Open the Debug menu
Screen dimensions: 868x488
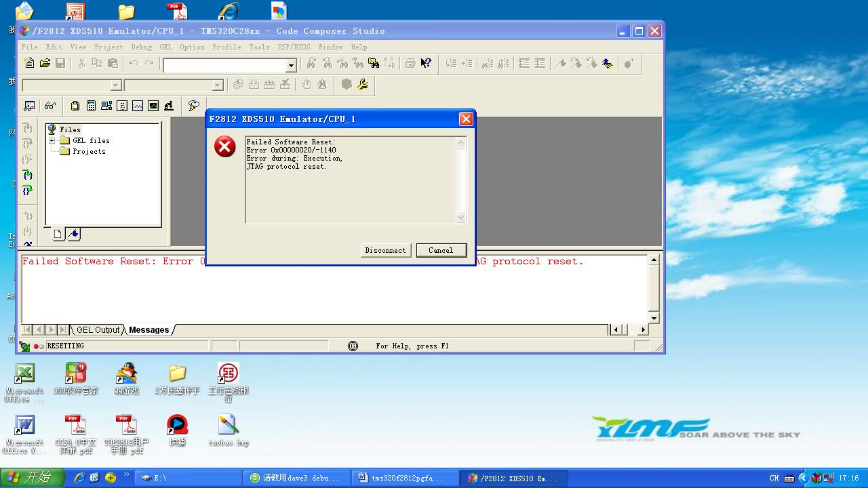[141, 47]
